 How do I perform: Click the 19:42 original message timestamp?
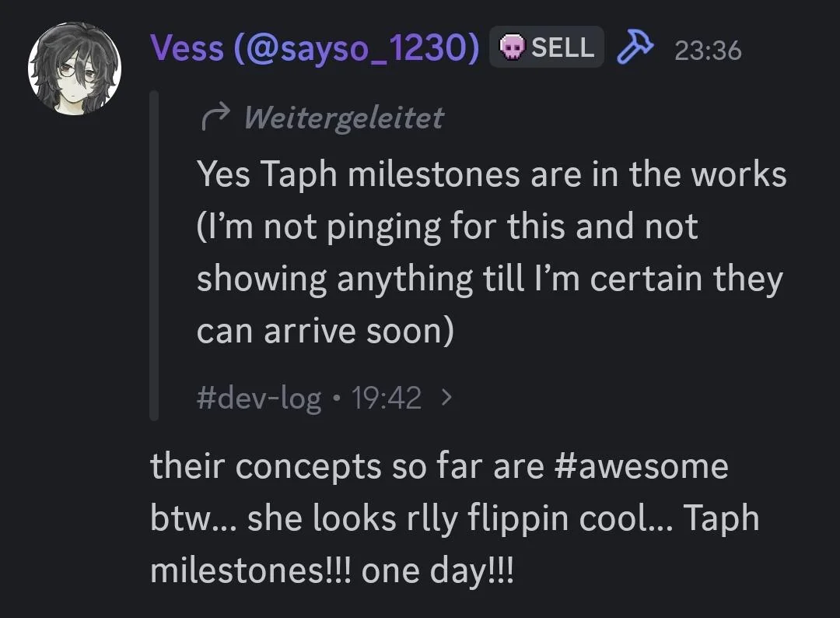386,399
